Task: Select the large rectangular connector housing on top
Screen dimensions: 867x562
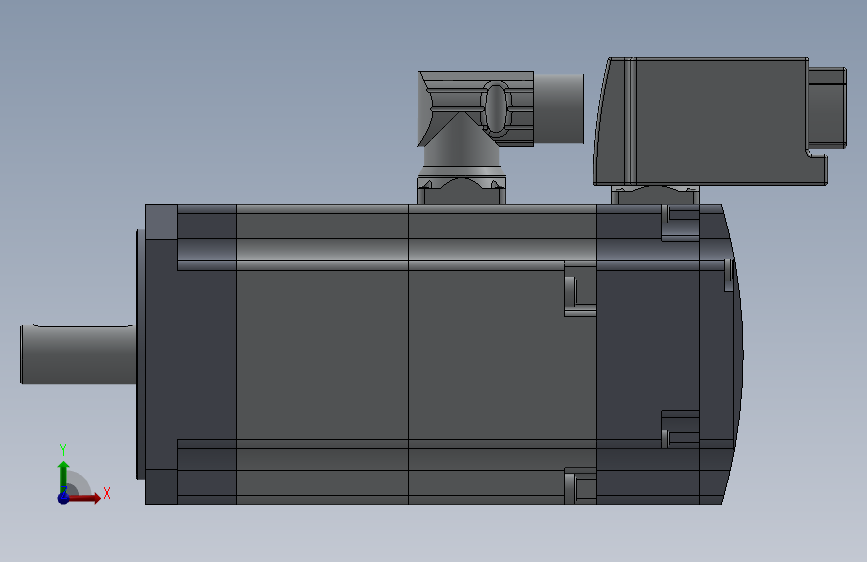Action: click(713, 122)
